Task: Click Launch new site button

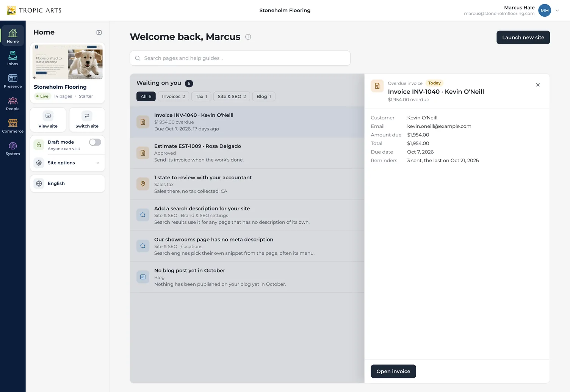Action: pyautogui.click(x=523, y=38)
